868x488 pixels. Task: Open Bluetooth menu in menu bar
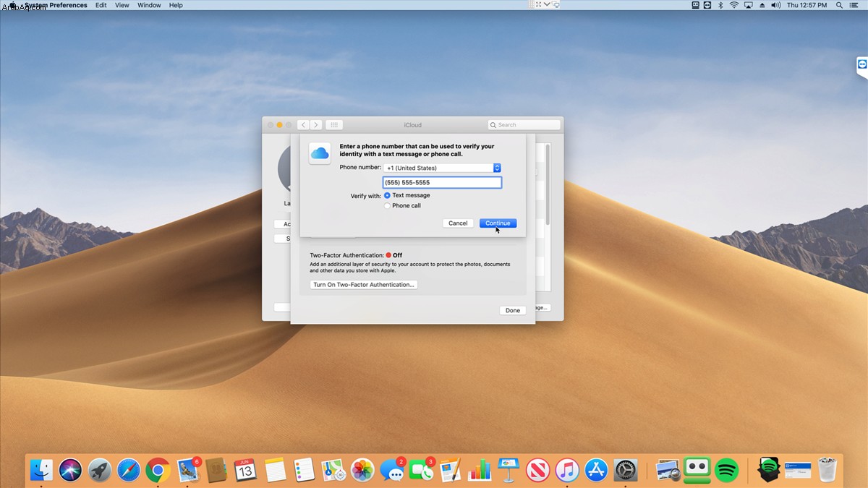(720, 5)
